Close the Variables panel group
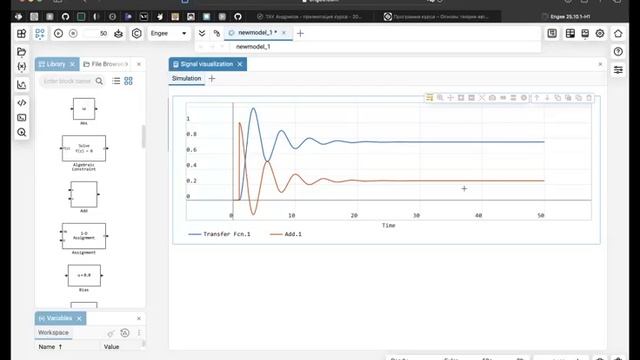This screenshot has height=360, width=640. click(139, 318)
